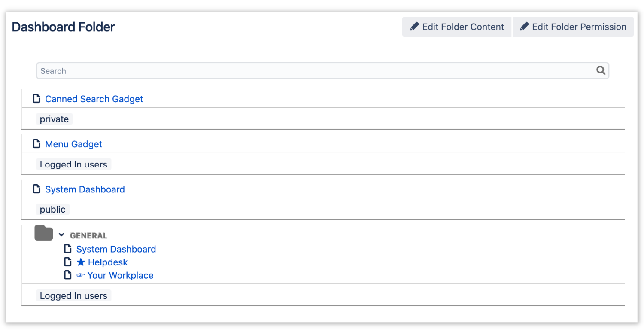The height and width of the screenshot is (335, 644).
Task: Click the page icon beside Canned Search Gadget
Action: point(36,98)
